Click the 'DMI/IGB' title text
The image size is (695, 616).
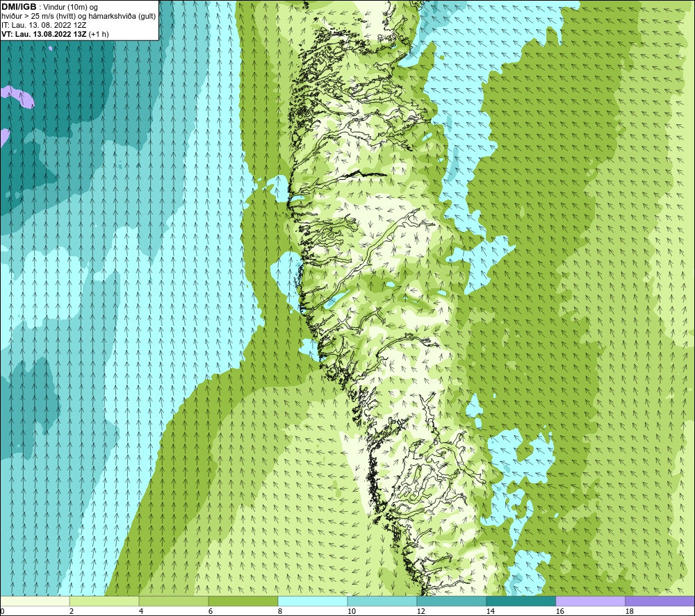click(19, 7)
